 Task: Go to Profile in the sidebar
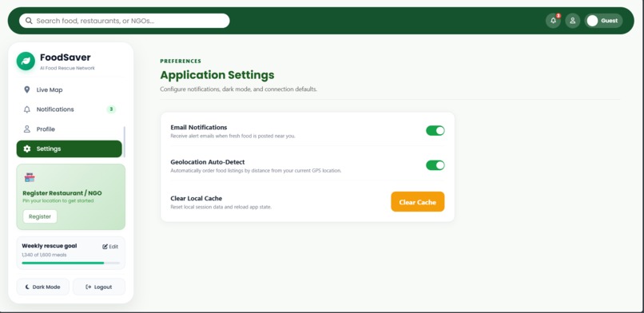pos(69,129)
